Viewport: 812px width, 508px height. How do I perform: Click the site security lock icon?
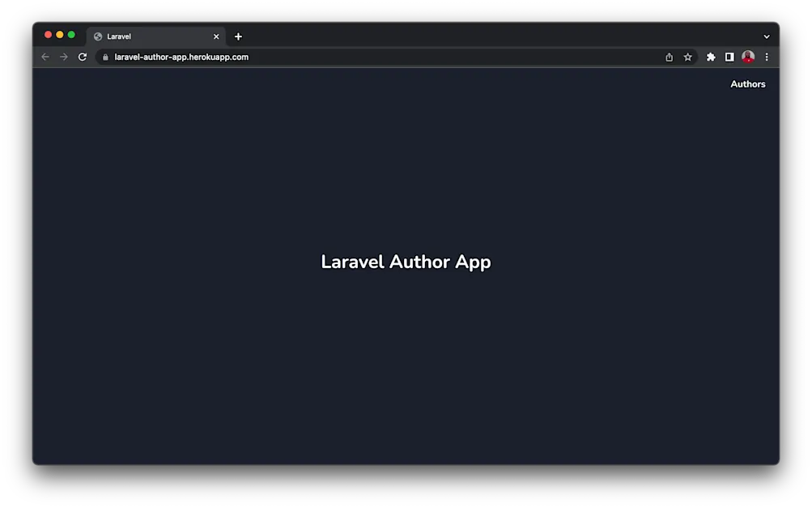104,57
